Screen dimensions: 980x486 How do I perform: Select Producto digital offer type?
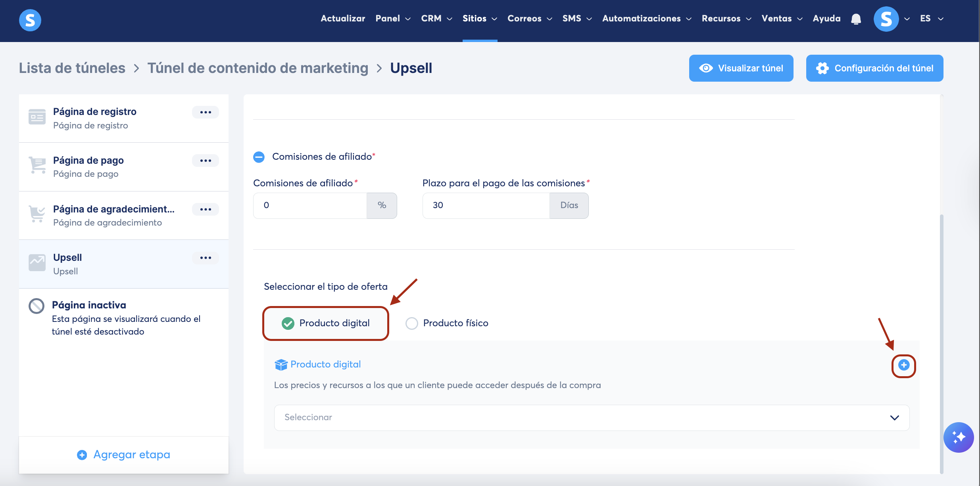(x=288, y=323)
